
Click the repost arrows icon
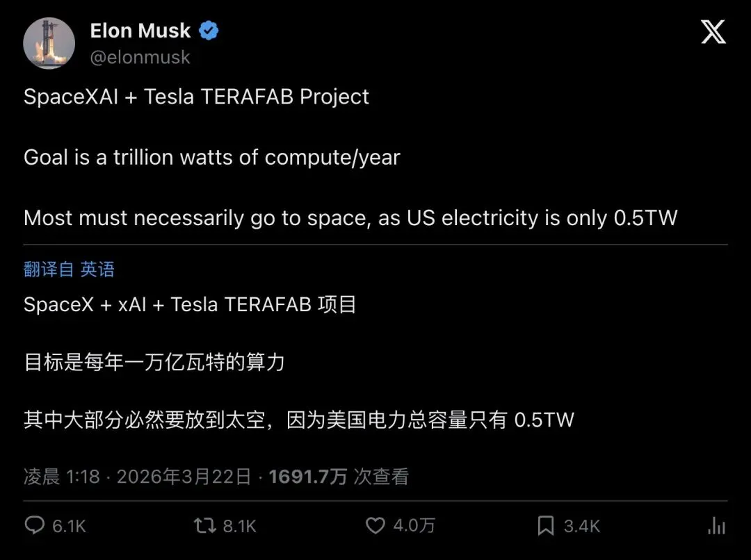[205, 525]
